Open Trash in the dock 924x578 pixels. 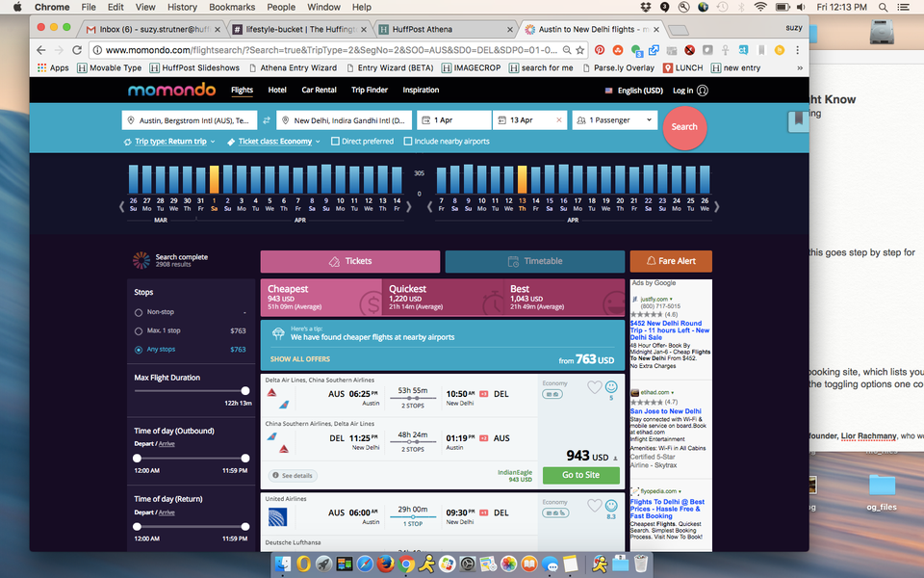[641, 564]
